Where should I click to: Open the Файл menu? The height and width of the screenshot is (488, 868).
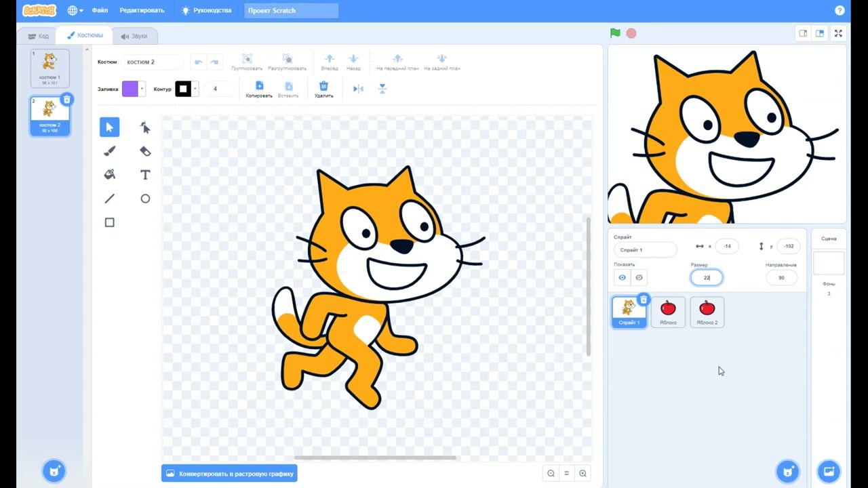point(100,11)
